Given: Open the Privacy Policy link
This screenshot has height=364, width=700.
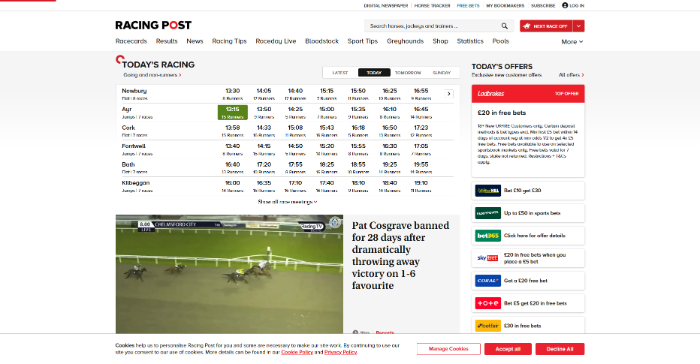Looking at the screenshot, I should 341,352.
